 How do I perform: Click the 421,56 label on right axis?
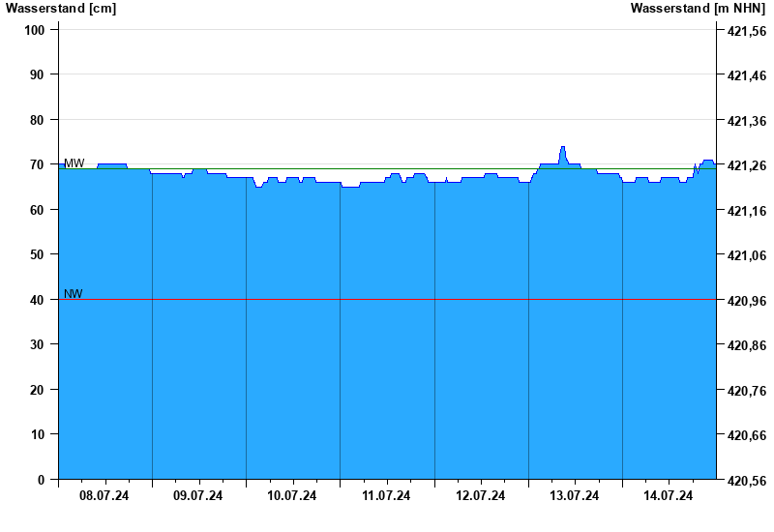point(746,32)
